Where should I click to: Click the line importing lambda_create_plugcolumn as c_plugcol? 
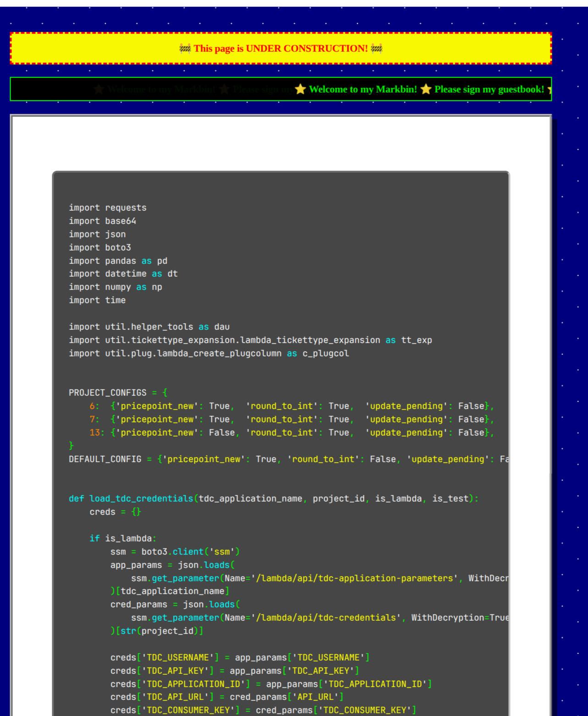click(x=209, y=353)
